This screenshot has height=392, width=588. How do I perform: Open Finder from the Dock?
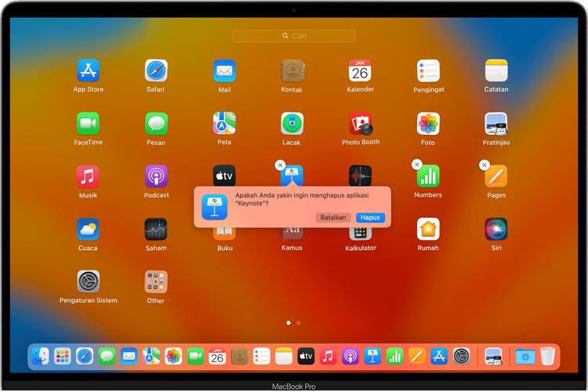(40, 356)
